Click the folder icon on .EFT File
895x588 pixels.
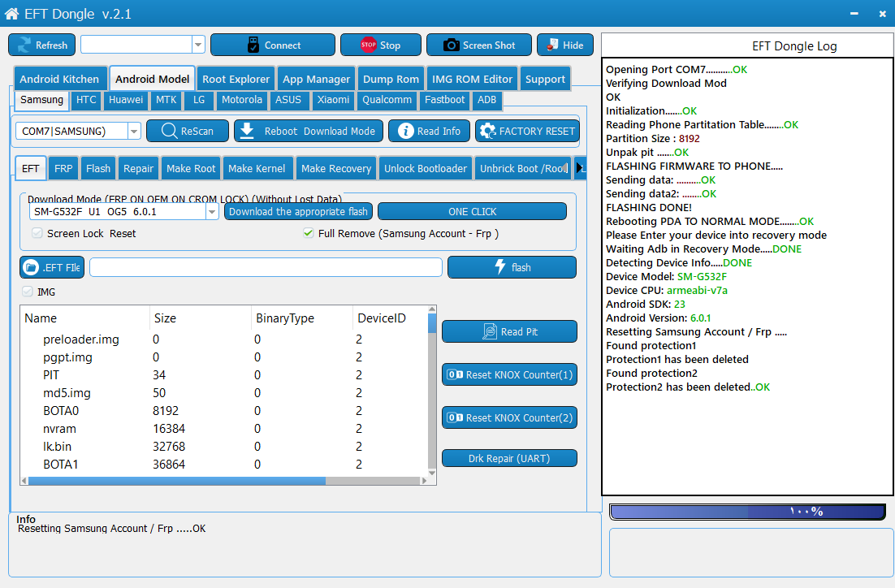pyautogui.click(x=31, y=267)
